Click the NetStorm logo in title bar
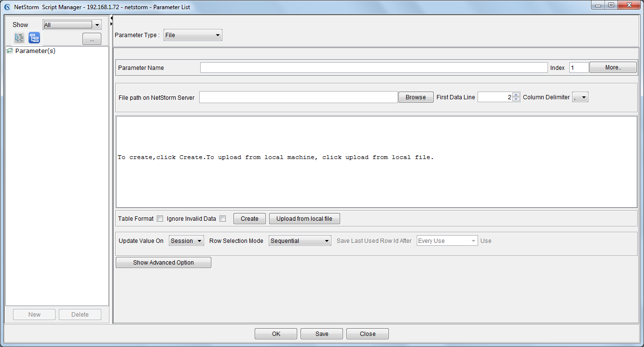Image resolution: width=644 pixels, height=347 pixels. (7, 7)
